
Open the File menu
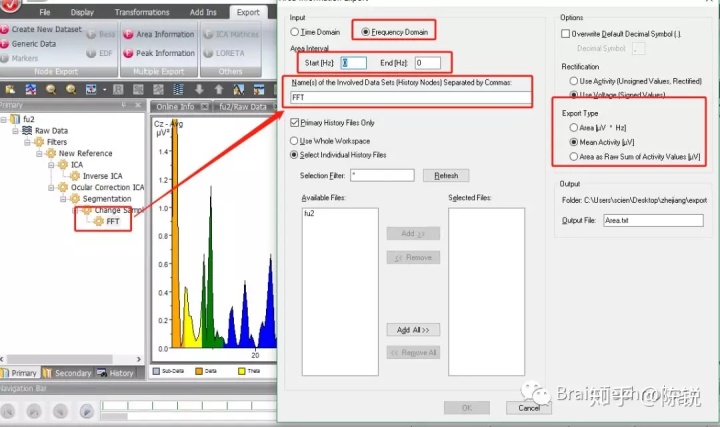click(x=45, y=12)
